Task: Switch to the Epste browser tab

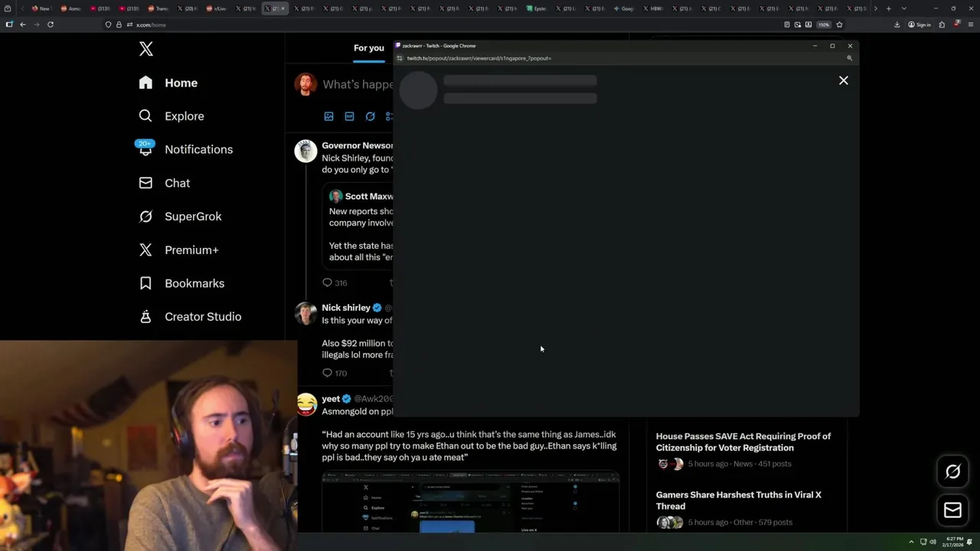Action: (537, 8)
